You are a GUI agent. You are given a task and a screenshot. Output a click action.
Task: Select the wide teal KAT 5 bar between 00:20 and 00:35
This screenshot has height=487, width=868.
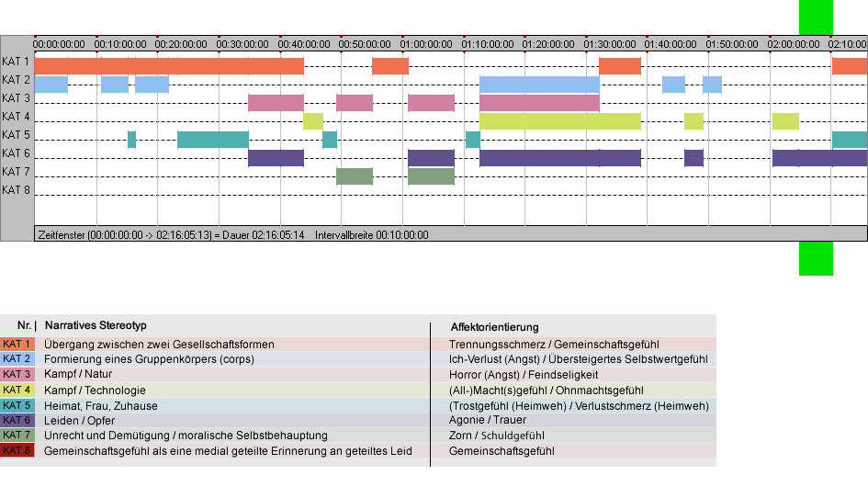tap(213, 140)
